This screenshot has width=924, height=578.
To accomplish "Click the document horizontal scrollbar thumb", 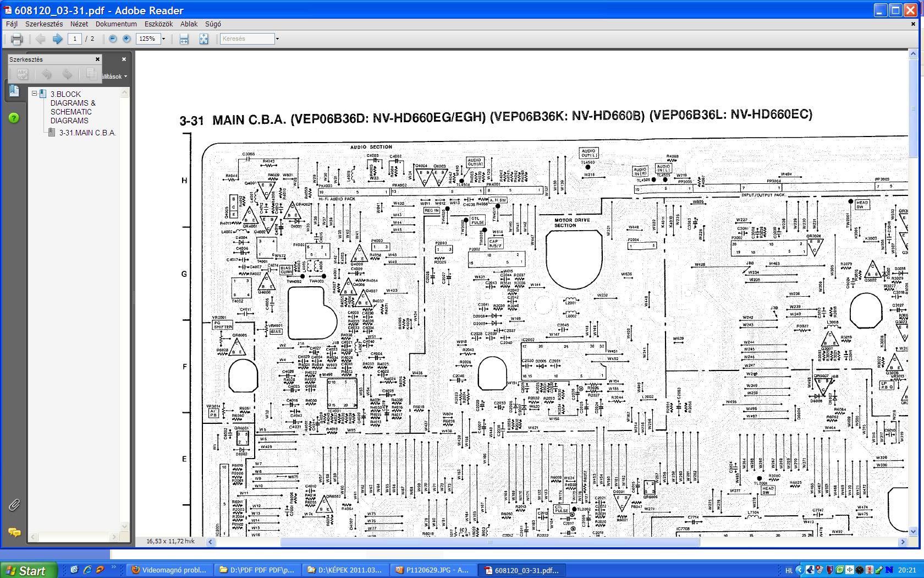I will pos(490,542).
